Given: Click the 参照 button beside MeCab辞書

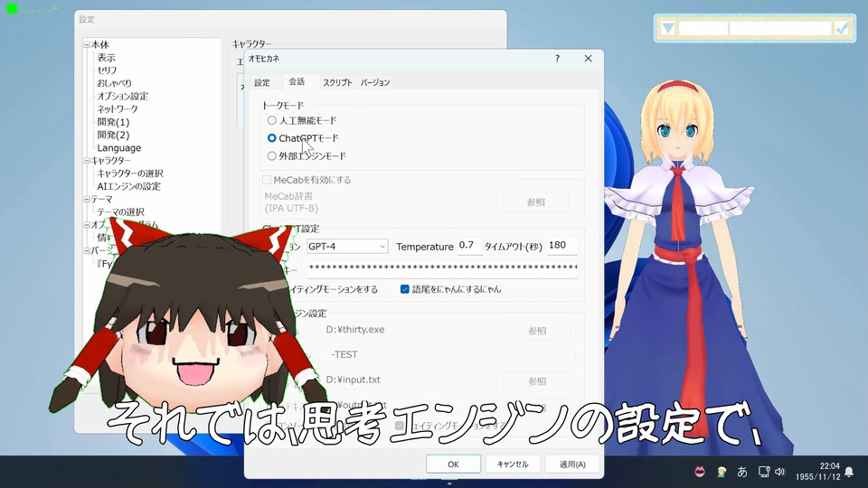Looking at the screenshot, I should point(536,202).
